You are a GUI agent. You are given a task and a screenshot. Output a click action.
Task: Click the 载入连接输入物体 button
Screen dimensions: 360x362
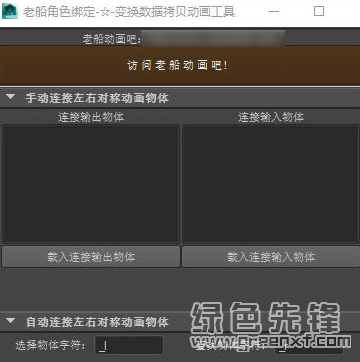[x=271, y=257]
